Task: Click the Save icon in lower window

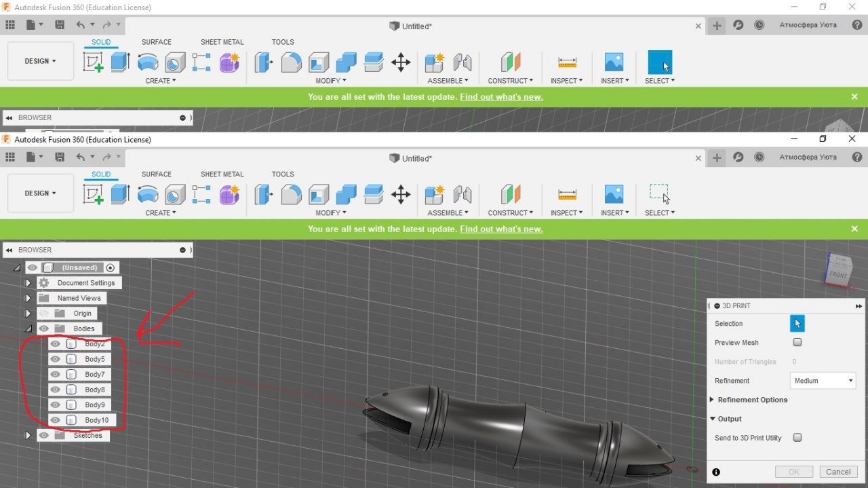Action: pos(60,157)
